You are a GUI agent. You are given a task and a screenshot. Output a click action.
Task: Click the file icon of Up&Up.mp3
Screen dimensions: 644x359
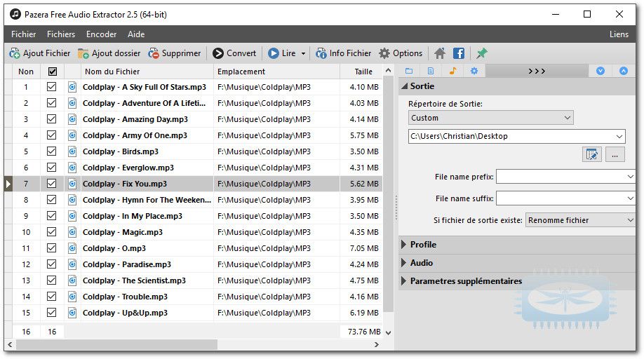point(72,313)
